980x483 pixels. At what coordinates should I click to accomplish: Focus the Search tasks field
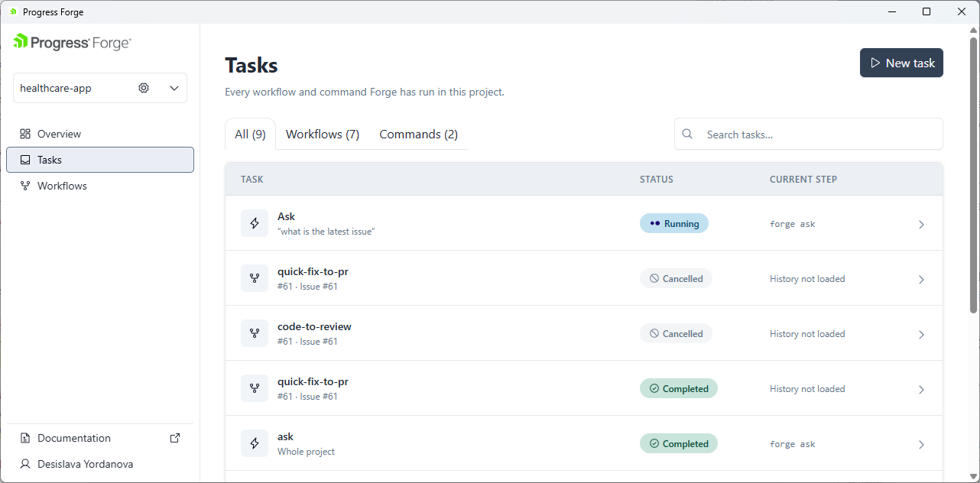809,134
